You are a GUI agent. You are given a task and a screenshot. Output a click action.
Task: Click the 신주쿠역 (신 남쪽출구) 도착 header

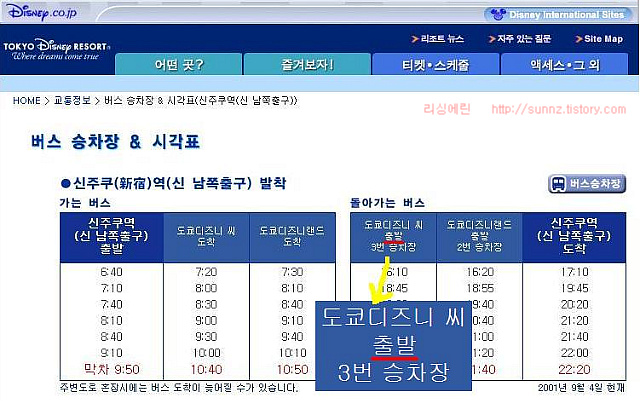coord(574,236)
